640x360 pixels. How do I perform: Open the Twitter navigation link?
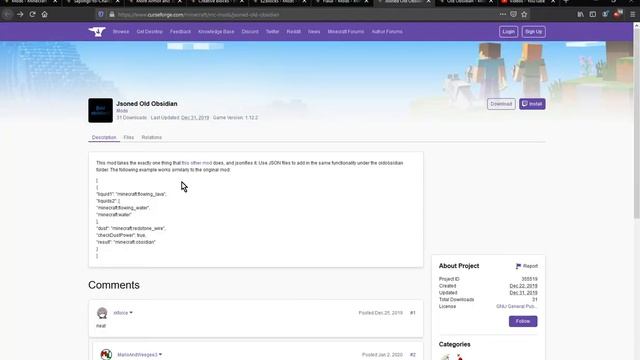[x=272, y=31]
